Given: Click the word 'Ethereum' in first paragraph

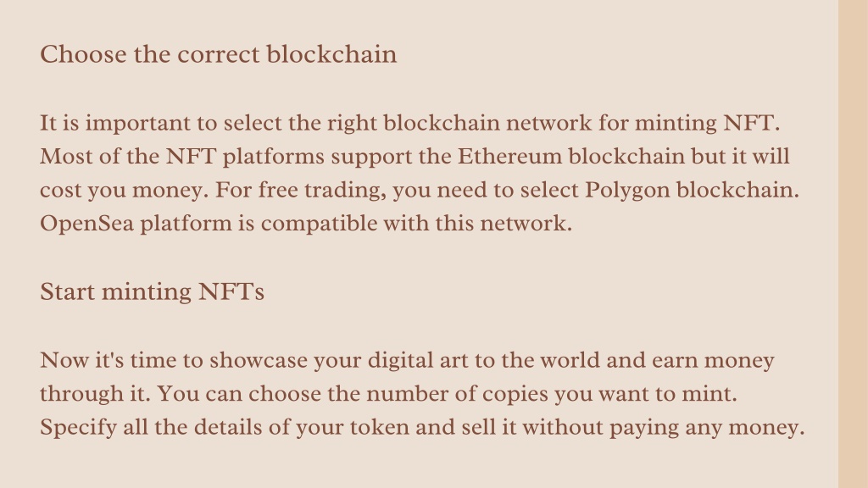Looking at the screenshot, I should [509, 156].
